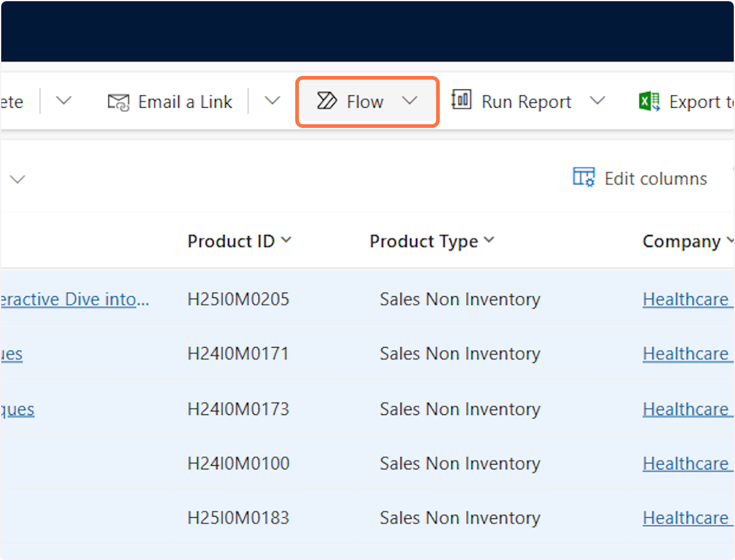Click the Product ID cell H25I0M0183
The height and width of the screenshot is (560, 735).
[238, 518]
